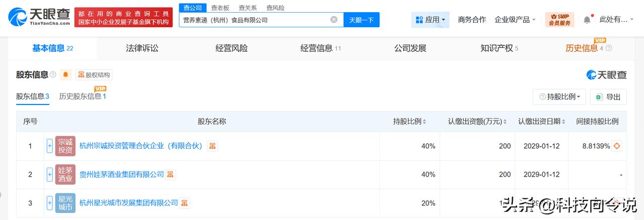Screen dimensions: 644x220
Task: Click help icon beside 历史信息 tab
Action: [609, 48]
